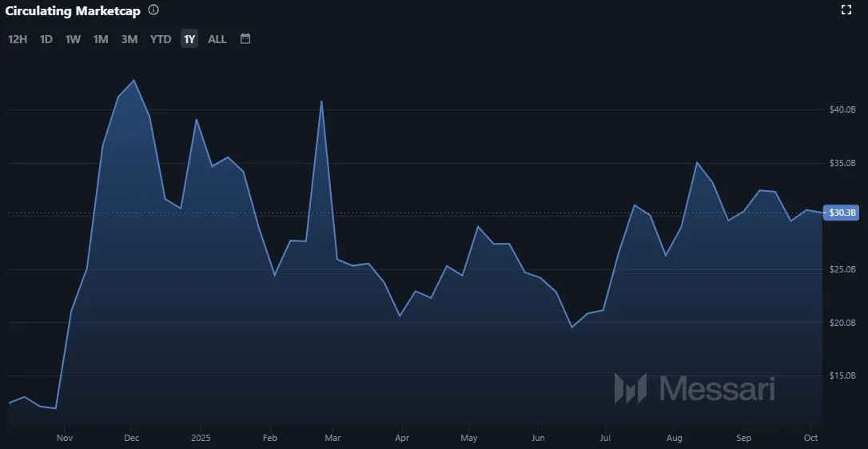Click the $30.3B current value label
The width and height of the screenshot is (868, 449).
843,213
